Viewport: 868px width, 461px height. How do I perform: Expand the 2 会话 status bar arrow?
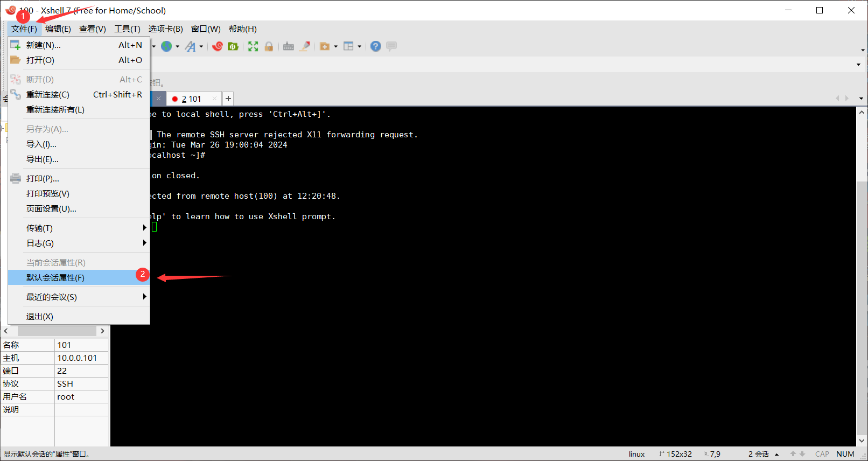coord(776,455)
